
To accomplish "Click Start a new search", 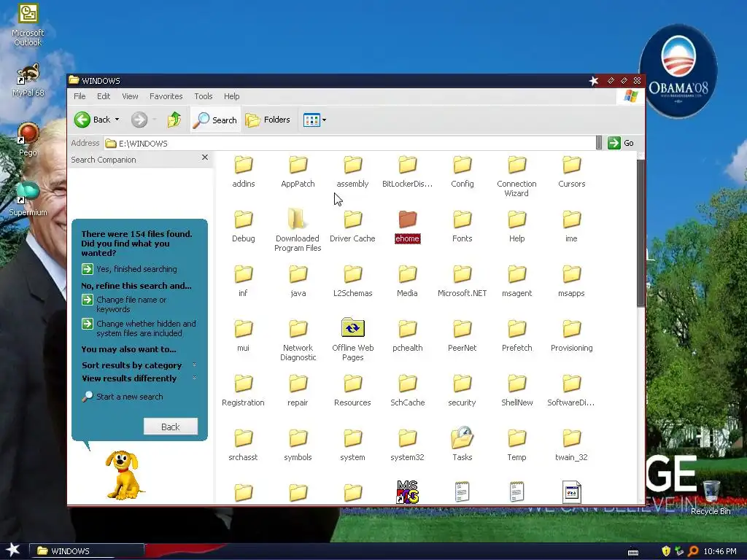I will tap(123, 397).
